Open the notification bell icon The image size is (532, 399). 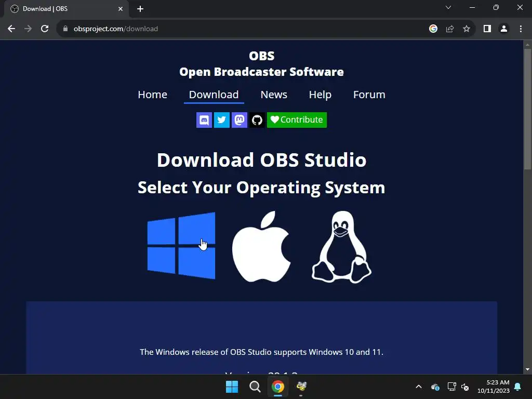518,387
